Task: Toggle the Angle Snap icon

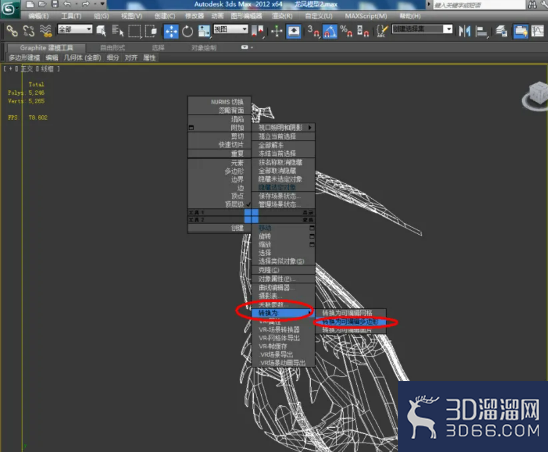Action: coord(330,31)
